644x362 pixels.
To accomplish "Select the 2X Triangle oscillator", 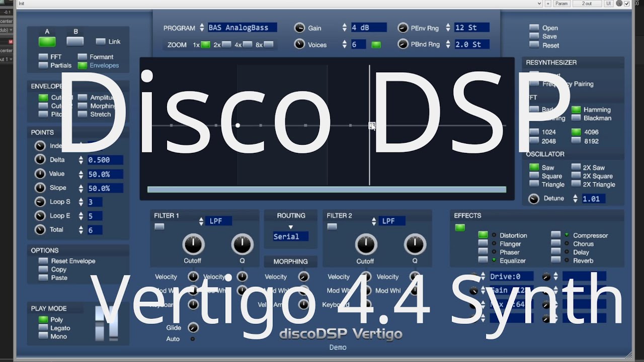I will point(576,185).
